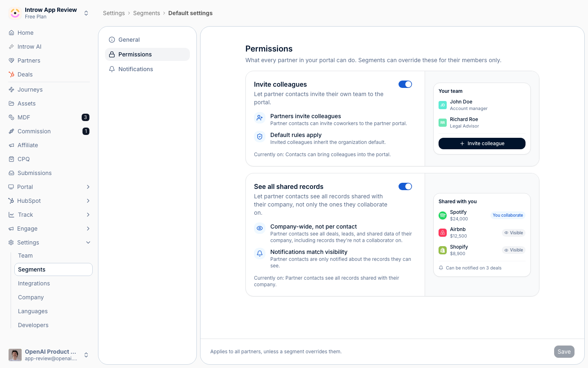Screen dimensions: 588x368
Task: Open Developers under Settings
Action: click(53, 325)
